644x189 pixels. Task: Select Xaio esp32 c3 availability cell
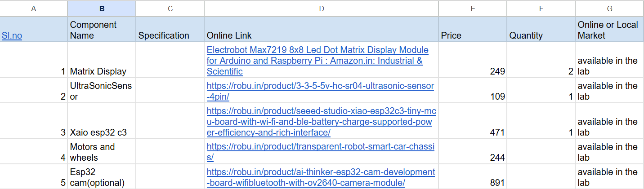click(609, 121)
